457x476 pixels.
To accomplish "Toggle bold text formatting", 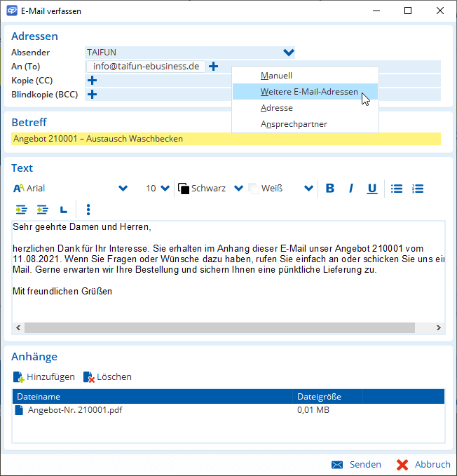I will pyautogui.click(x=330, y=189).
